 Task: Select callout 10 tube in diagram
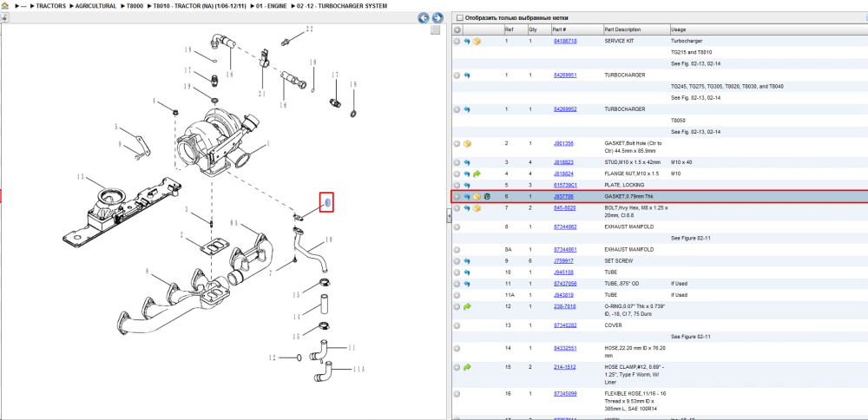click(x=329, y=240)
